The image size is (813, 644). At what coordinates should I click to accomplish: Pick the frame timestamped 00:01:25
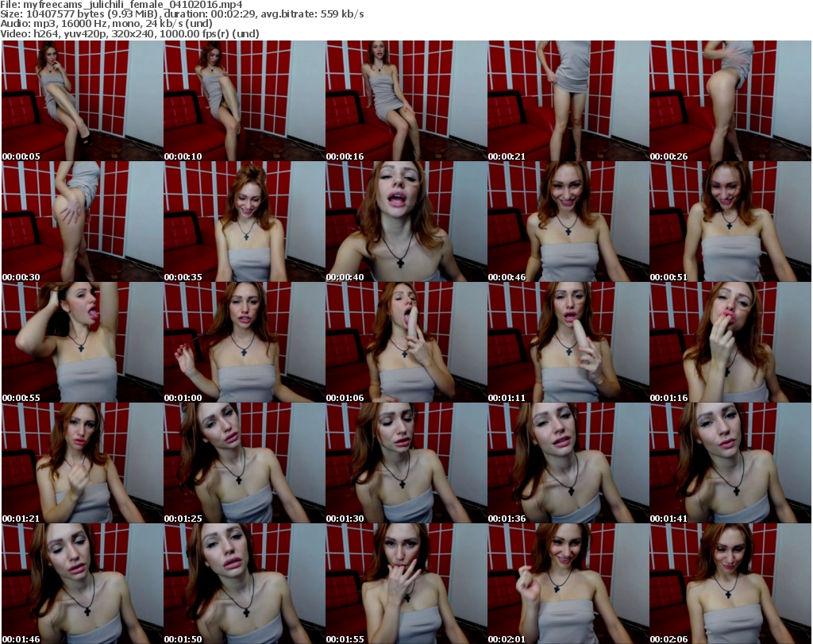click(x=244, y=463)
